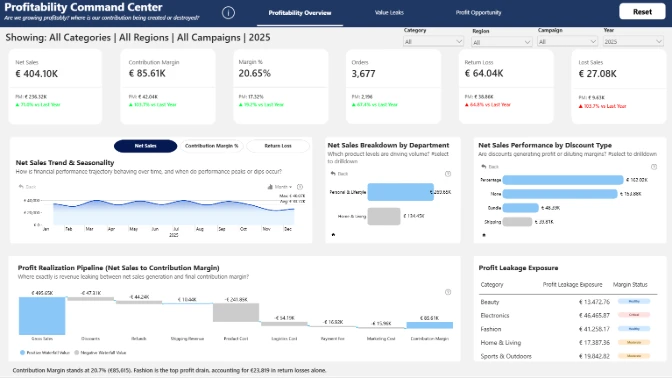Click the info icon beside dashboard title
Screen dimensions: 672x378
click(228, 13)
